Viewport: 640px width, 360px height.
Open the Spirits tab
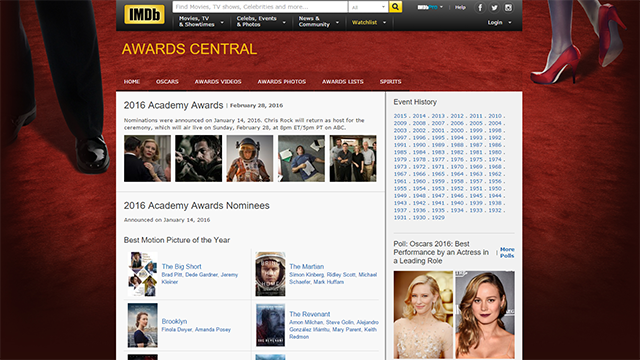[391, 82]
